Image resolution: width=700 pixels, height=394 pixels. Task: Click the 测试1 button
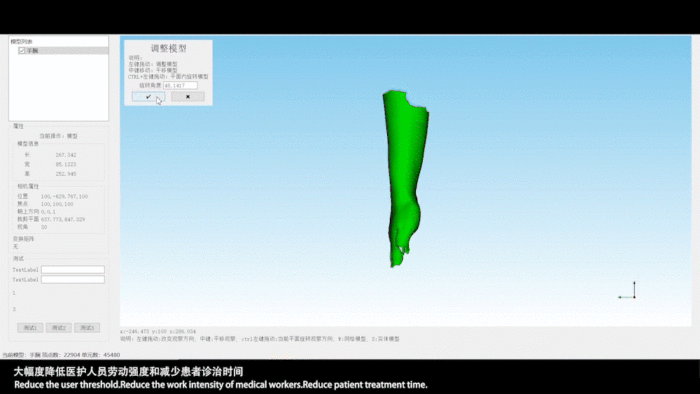click(x=30, y=328)
